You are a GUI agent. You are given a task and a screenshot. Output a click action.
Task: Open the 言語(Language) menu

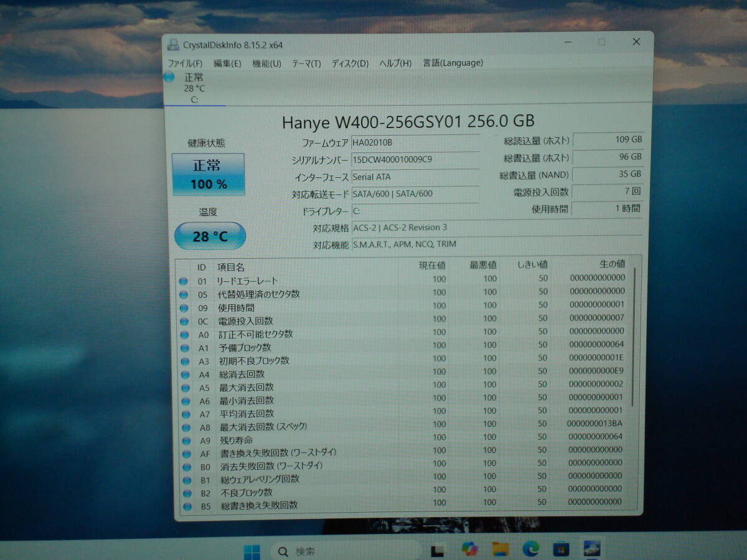453,63
